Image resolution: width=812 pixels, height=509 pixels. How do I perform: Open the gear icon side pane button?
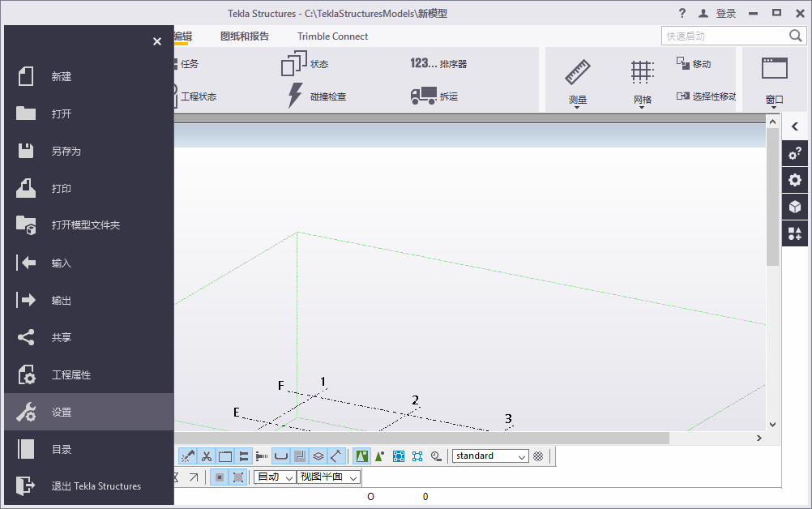tap(795, 180)
